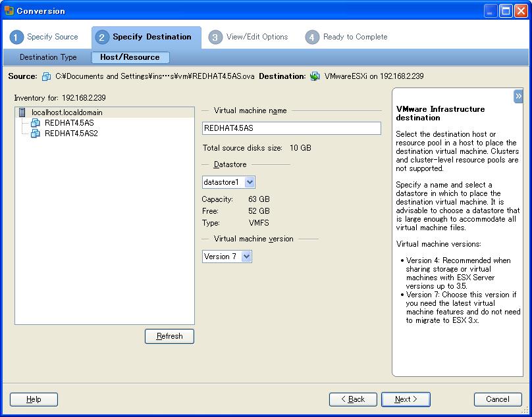The height and width of the screenshot is (417, 532).
Task: Select REDHAT4.5AS in inventory tree
Action: (x=69, y=123)
